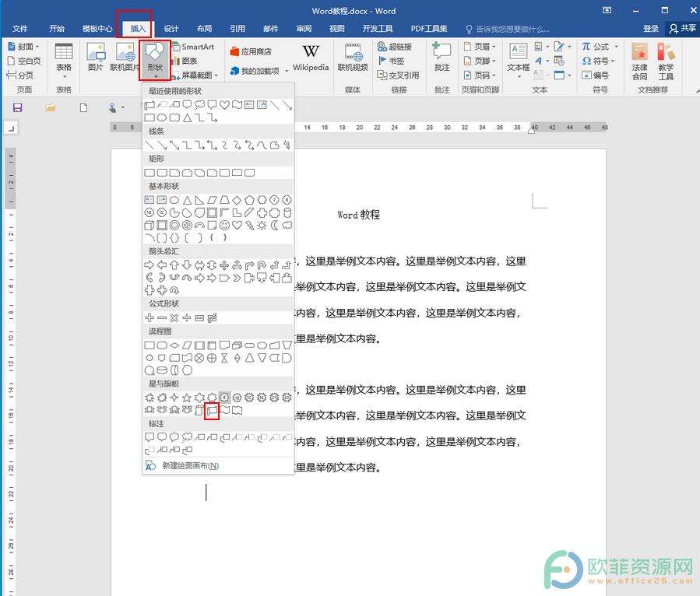Viewport: 700px width, 596px height.
Task: Insert 联机视频 online video
Action: [353, 57]
